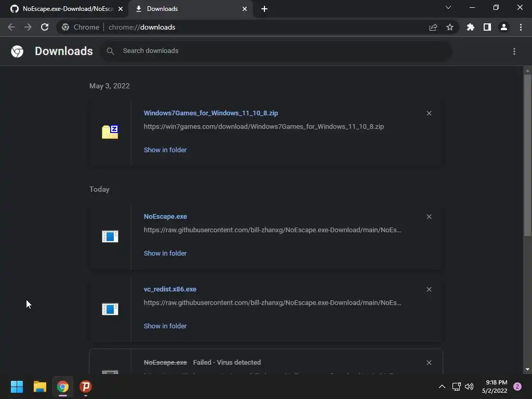This screenshot has width=532, height=399.
Task: Remove the failed virus-detected NoEscape.exe entry
Action: pyautogui.click(x=429, y=363)
